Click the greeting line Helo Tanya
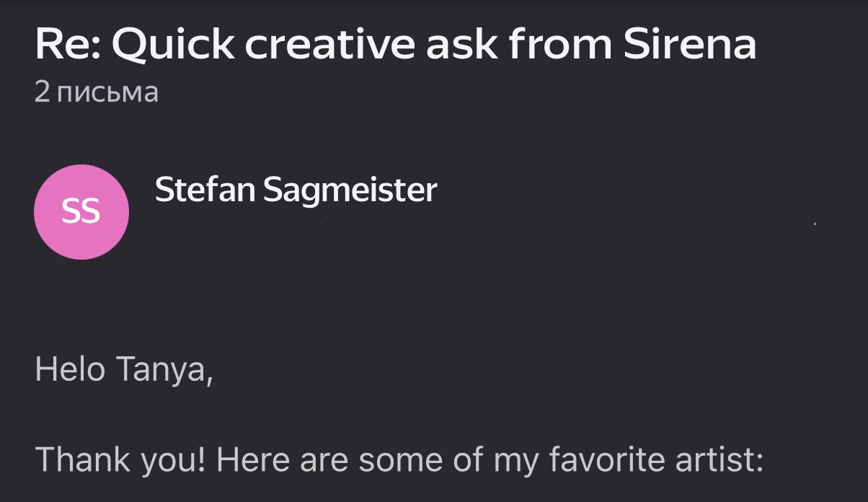868x502 pixels. coord(123,371)
